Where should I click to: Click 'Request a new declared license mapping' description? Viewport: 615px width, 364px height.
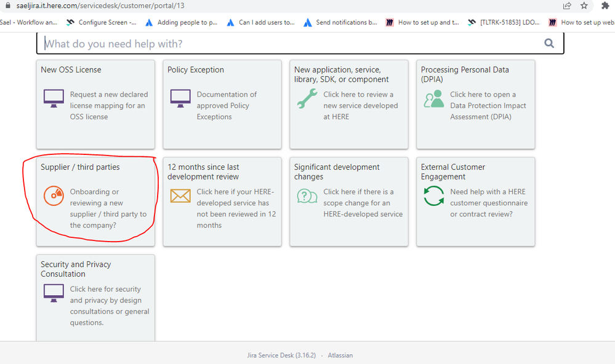[109, 105]
